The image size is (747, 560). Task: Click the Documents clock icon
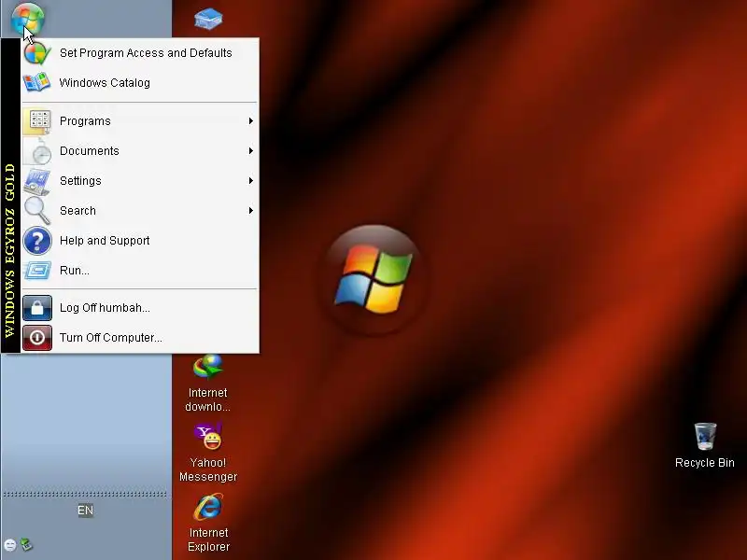click(38, 152)
